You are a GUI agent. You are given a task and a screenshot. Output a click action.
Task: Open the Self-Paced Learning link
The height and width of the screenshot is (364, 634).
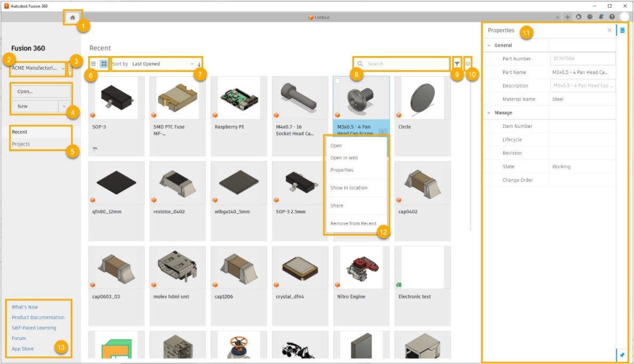pos(34,328)
